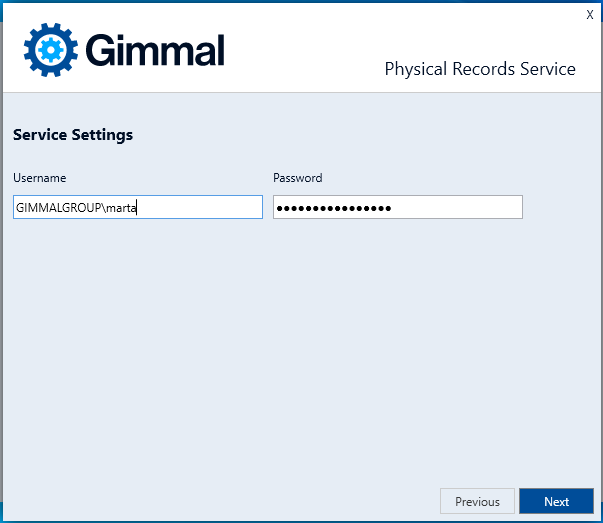Click the empty light-blue settings panel

click(300, 350)
